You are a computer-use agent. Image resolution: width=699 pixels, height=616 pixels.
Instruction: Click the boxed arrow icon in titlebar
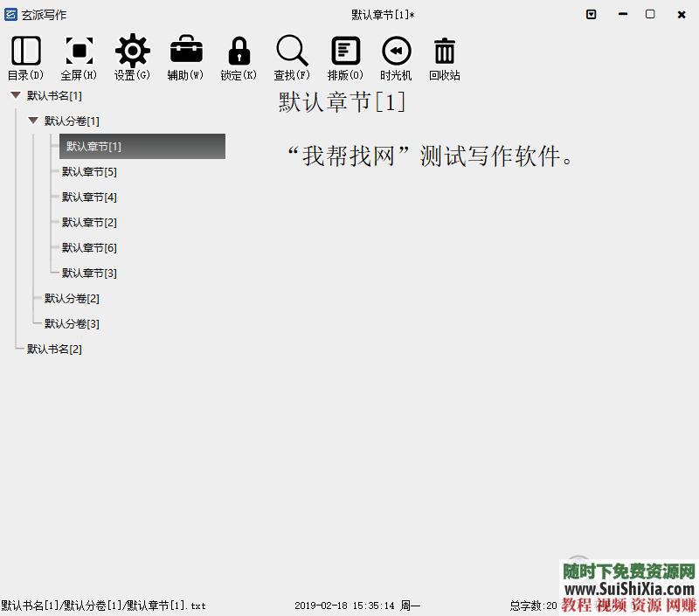590,15
